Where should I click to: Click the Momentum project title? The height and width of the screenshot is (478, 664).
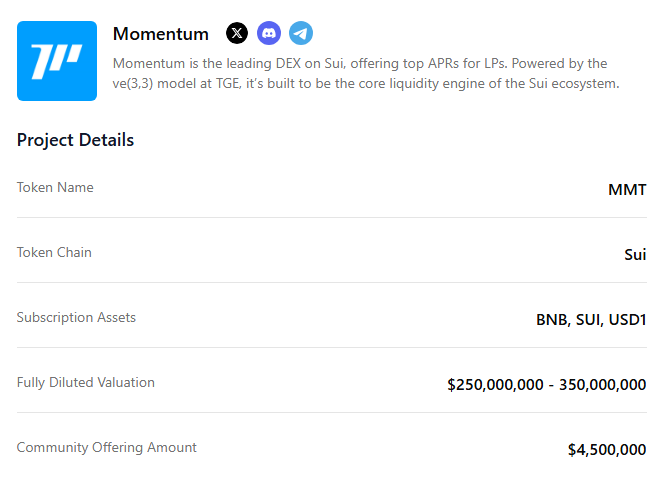pos(160,34)
